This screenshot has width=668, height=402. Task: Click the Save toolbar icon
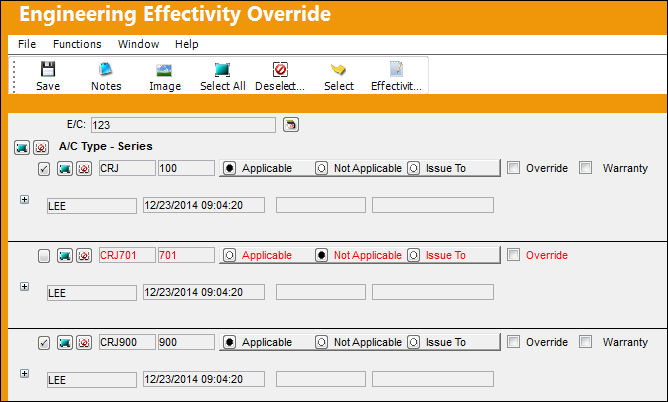48,69
